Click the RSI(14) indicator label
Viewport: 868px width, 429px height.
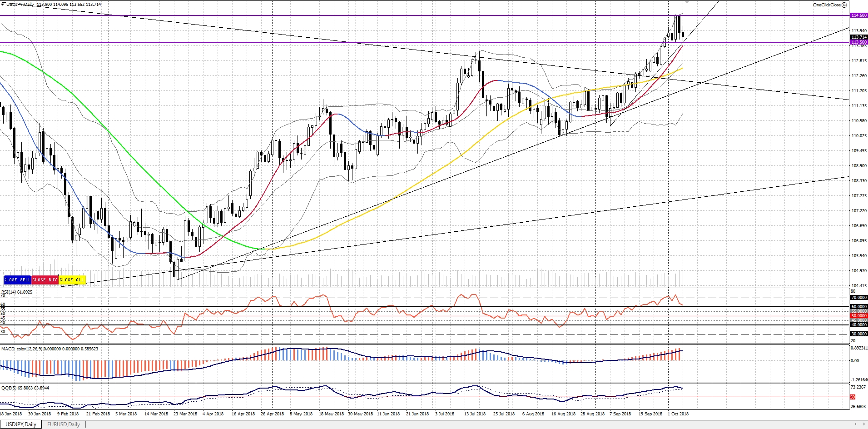[x=17, y=292]
